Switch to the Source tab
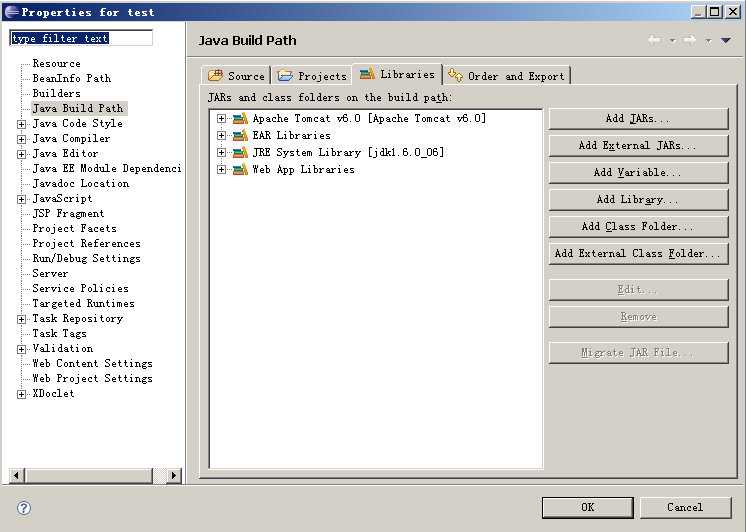 (x=236, y=76)
